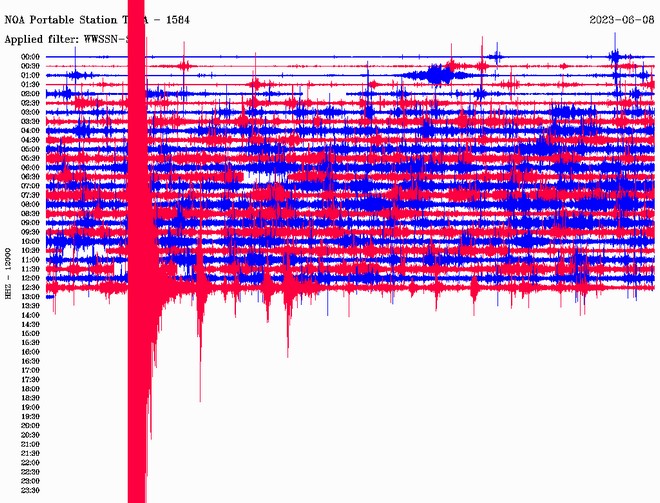This screenshot has height=503, width=660.
Task: Click the 02:30 time row label
Action: tap(30, 103)
